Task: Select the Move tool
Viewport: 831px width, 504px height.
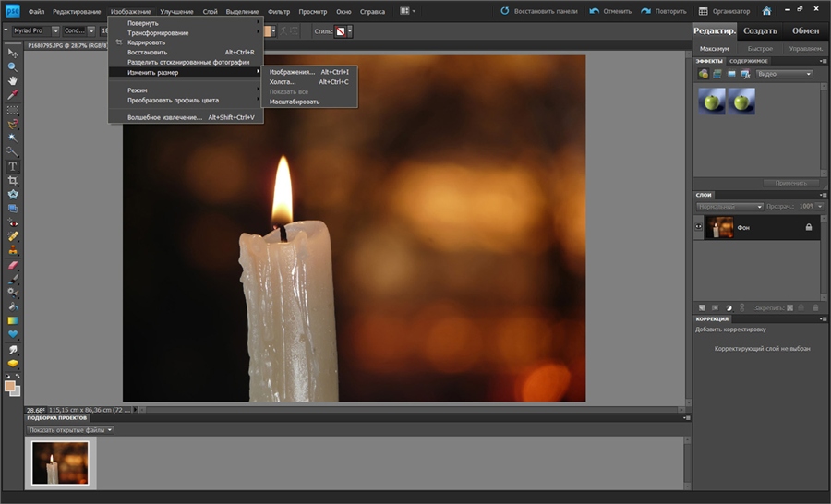Action: point(13,53)
